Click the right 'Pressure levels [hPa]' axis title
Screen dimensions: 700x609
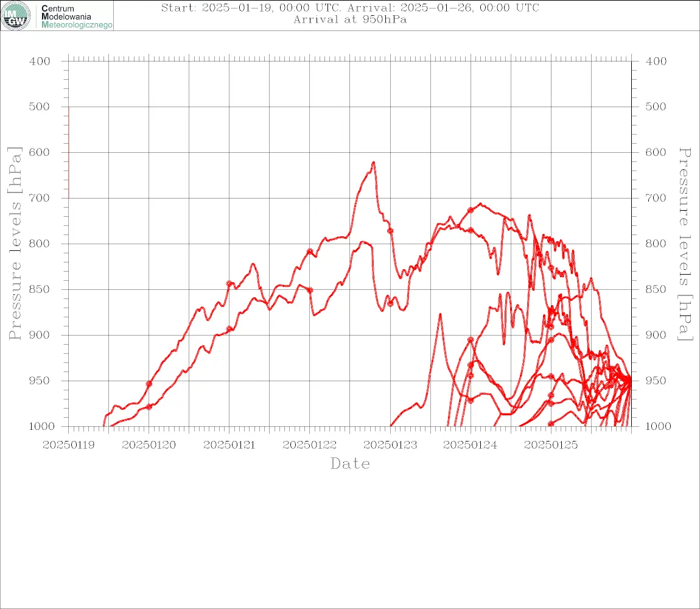tap(685, 244)
